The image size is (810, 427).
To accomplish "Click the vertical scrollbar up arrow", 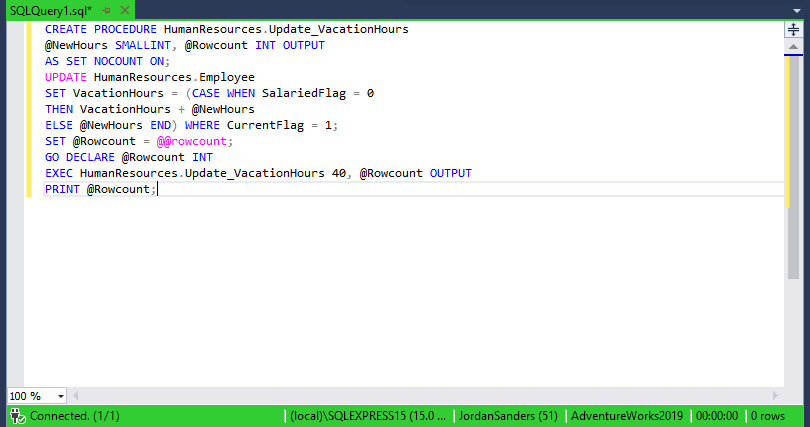I will [x=793, y=48].
